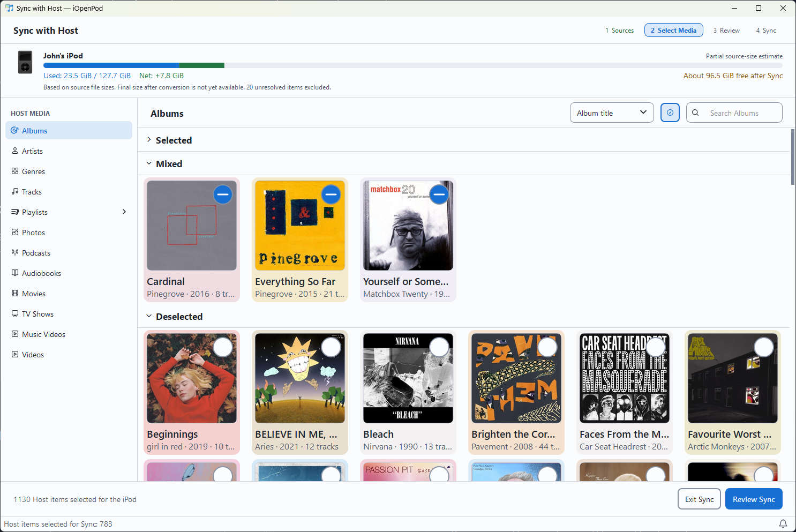
Task: Open Artists in Host Media
Action: pyautogui.click(x=69, y=151)
